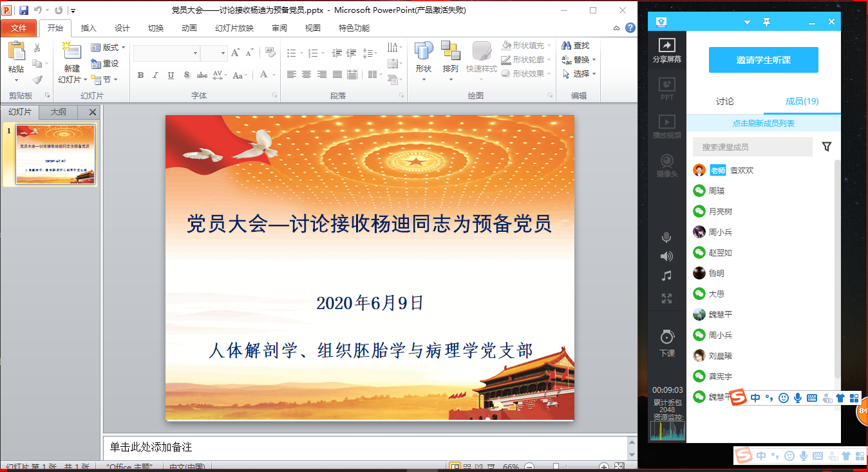Switch to the Discussion (讨论) tab
868x472 pixels.
[x=724, y=101]
